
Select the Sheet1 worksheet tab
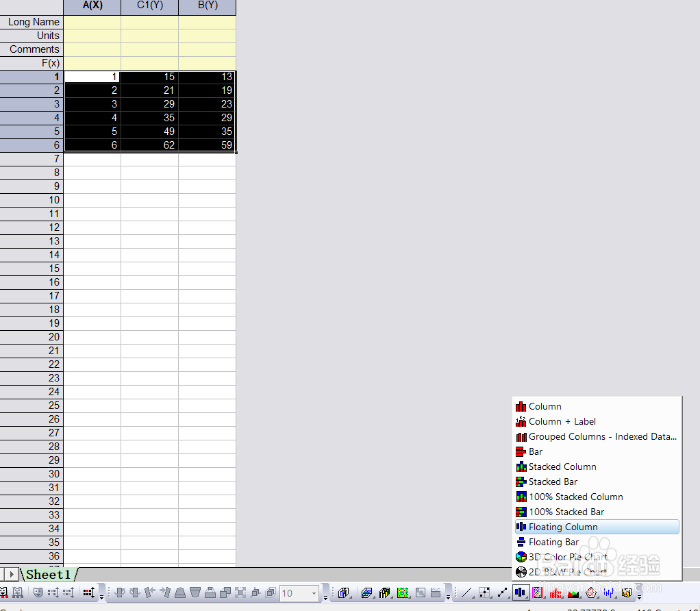point(48,575)
